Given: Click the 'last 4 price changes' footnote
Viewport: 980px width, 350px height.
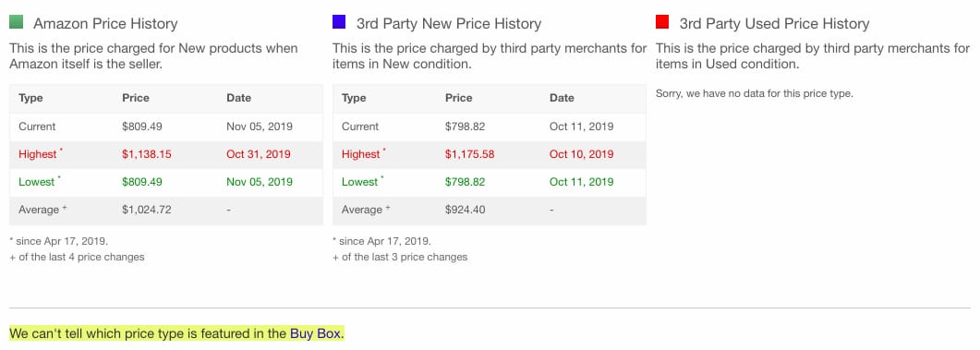Looking at the screenshot, I should click(77, 257).
